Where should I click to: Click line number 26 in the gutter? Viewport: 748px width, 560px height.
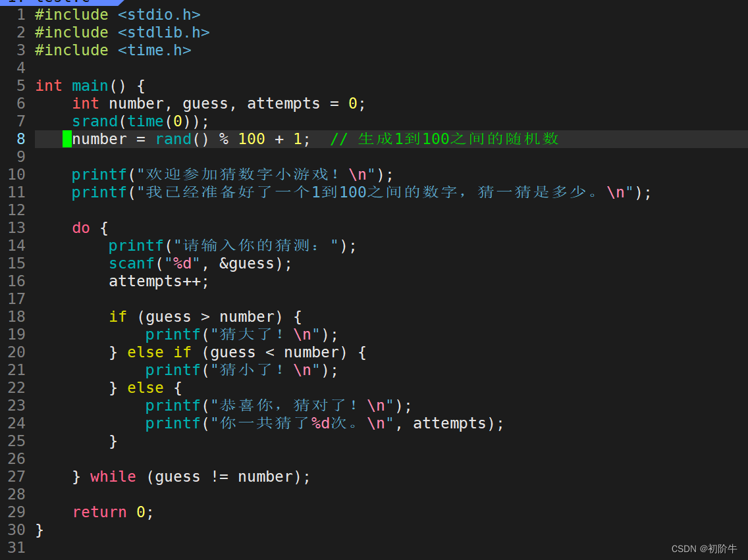[x=16, y=459]
